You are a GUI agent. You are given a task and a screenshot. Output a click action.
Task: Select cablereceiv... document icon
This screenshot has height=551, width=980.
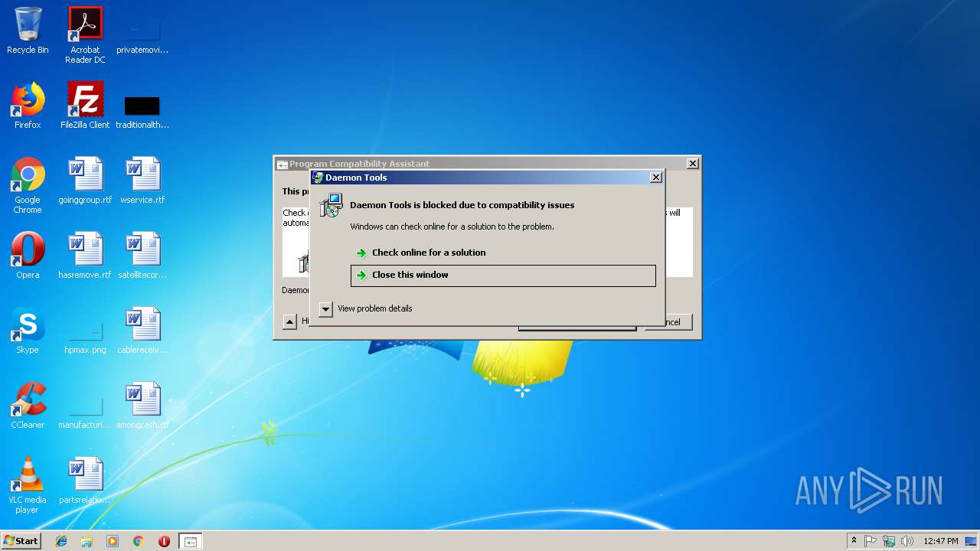tap(142, 331)
